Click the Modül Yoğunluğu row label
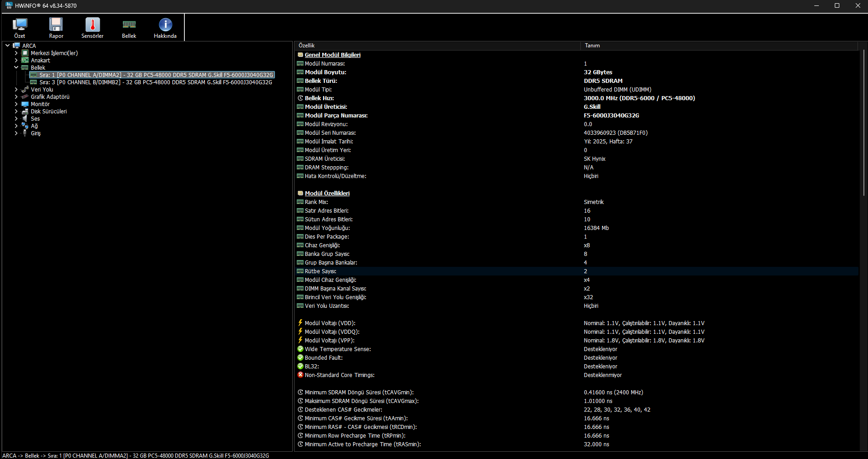868x459 pixels. point(327,228)
